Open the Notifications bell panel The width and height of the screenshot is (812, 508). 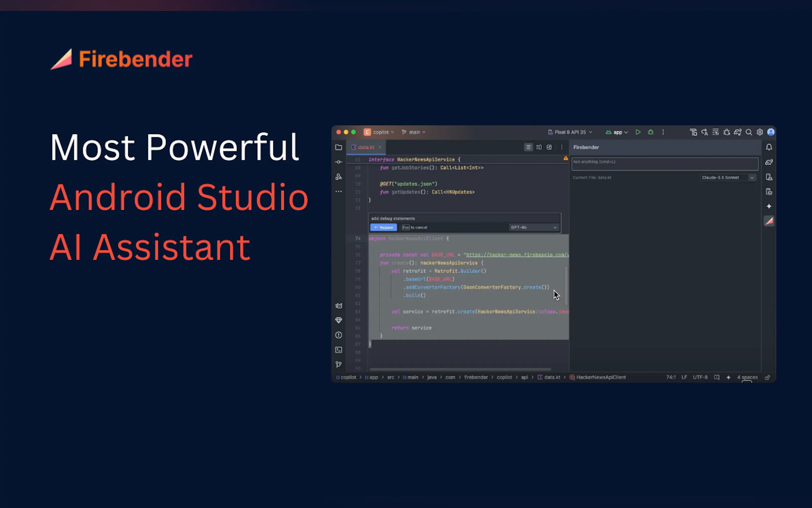tap(769, 147)
